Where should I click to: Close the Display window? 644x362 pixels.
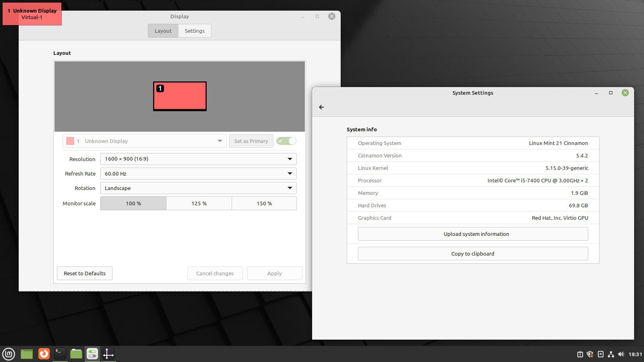[x=332, y=16]
